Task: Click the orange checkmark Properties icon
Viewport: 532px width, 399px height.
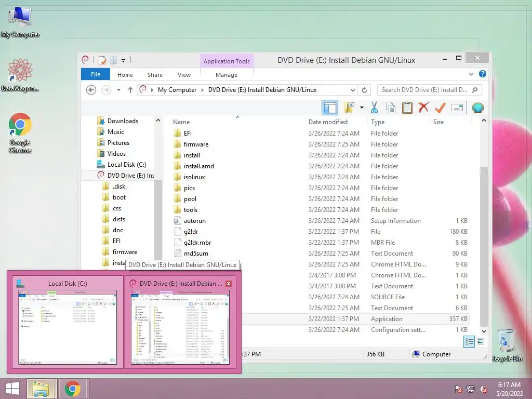Action: (x=440, y=108)
